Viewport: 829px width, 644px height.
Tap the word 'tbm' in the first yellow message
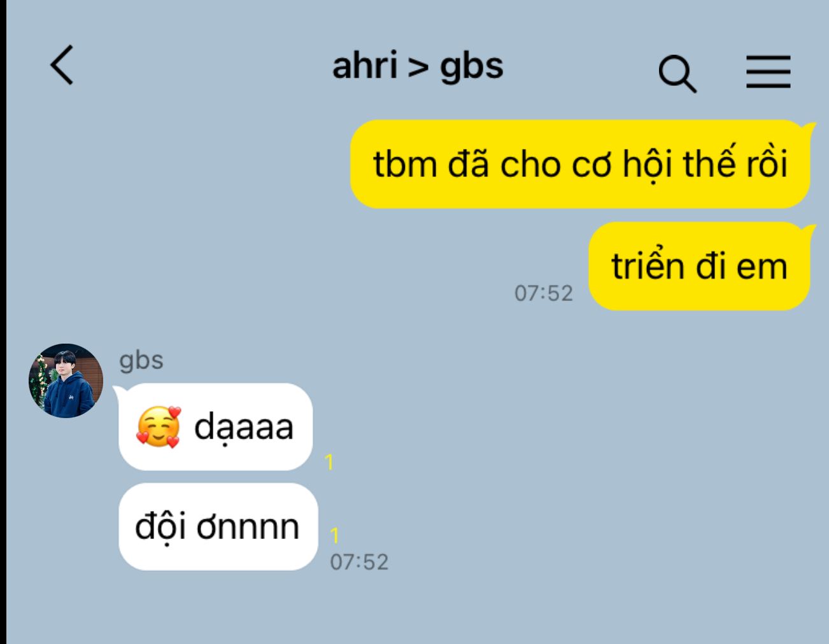tap(404, 164)
